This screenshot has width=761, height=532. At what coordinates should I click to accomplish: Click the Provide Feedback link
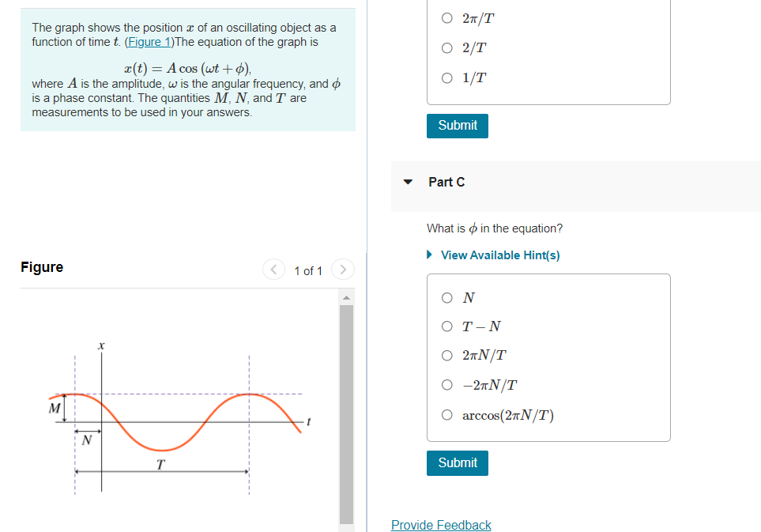tap(441, 525)
